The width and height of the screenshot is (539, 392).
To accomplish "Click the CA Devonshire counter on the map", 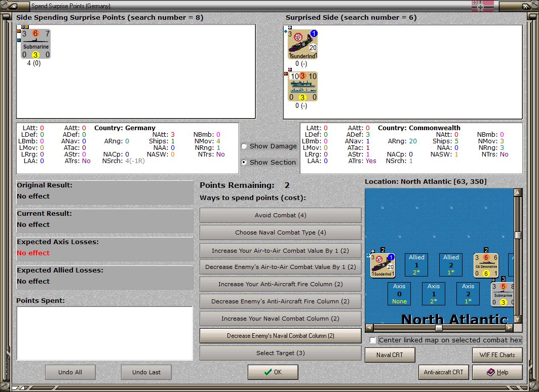I will [x=486, y=265].
